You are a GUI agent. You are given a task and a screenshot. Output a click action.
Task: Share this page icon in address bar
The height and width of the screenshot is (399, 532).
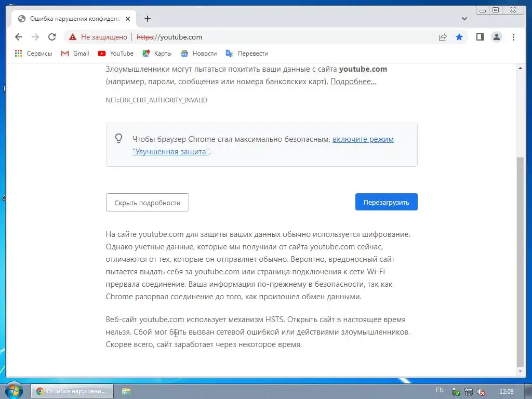pos(443,37)
